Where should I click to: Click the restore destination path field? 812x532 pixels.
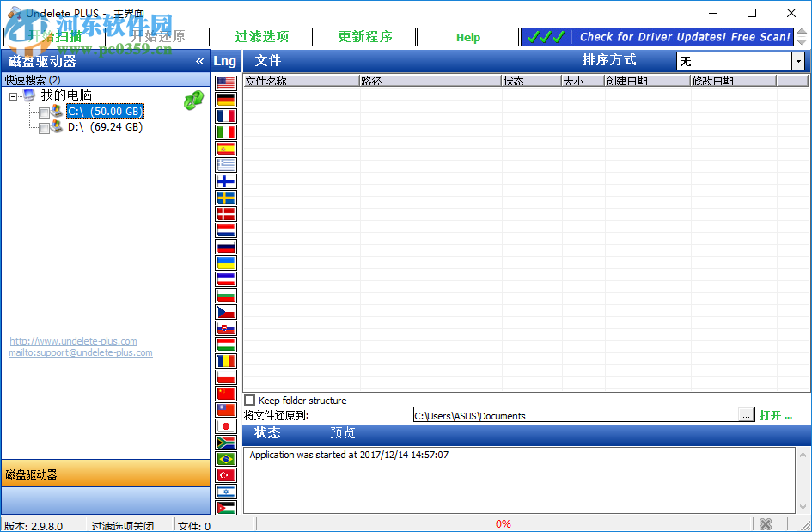576,415
